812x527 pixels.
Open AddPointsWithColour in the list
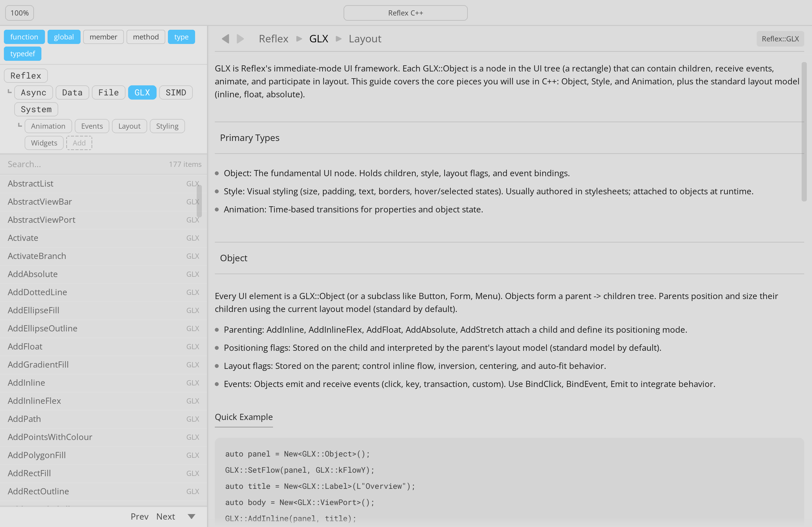(104, 436)
